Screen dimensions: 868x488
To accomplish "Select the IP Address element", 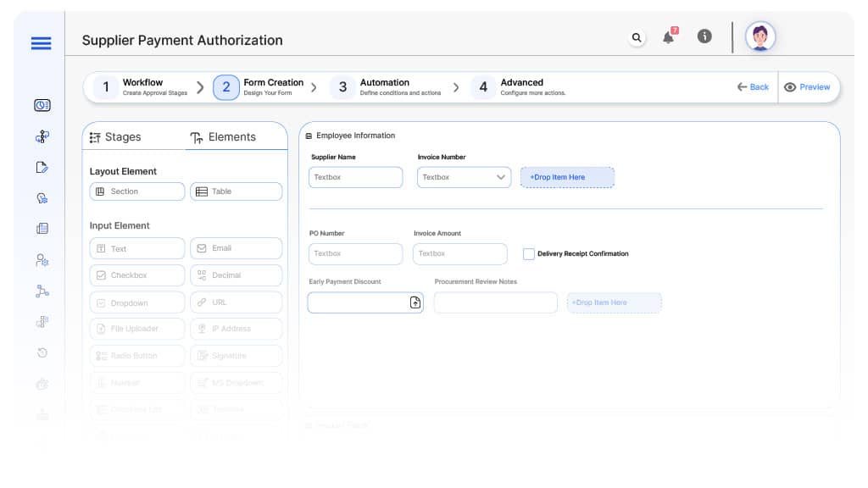I will coord(236,329).
